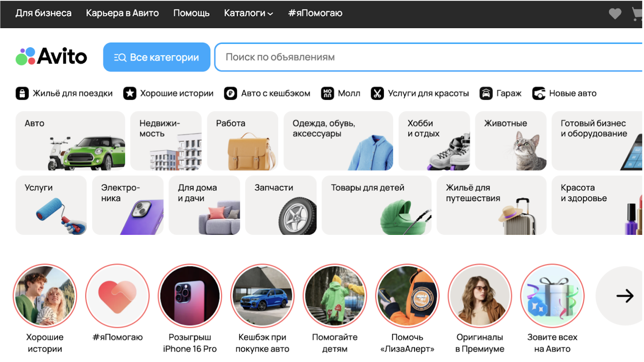Open favorites heart icon
Screen dimensions: 644x362
615,14
